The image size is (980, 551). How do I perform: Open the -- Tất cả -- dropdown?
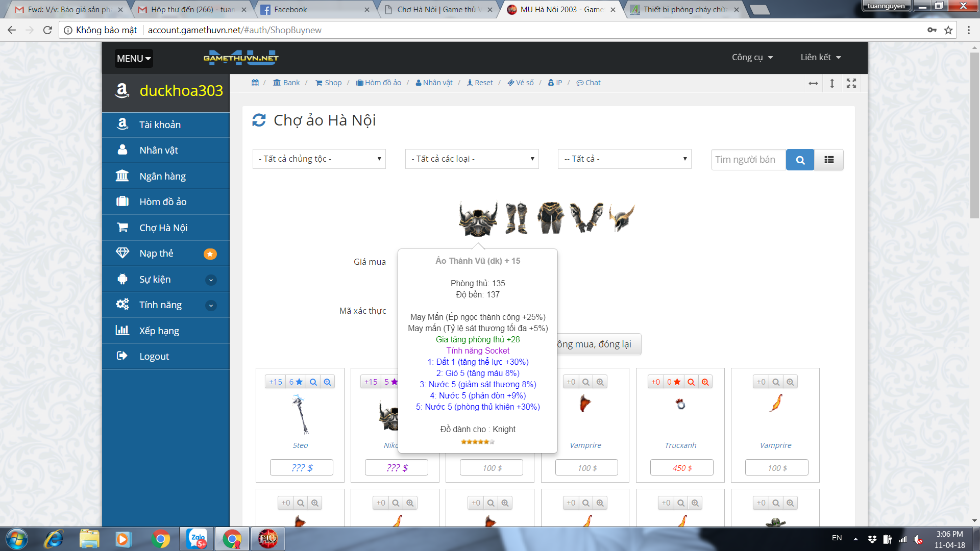tap(625, 159)
